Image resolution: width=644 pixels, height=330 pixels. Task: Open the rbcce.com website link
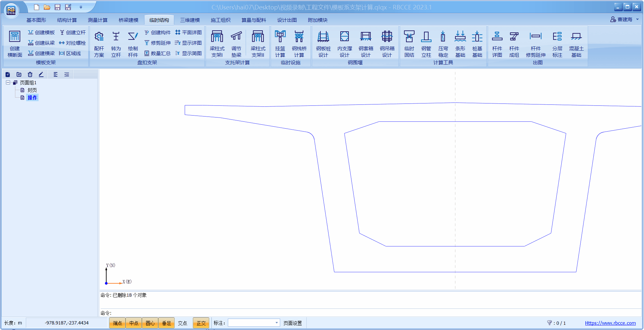[x=610, y=323]
